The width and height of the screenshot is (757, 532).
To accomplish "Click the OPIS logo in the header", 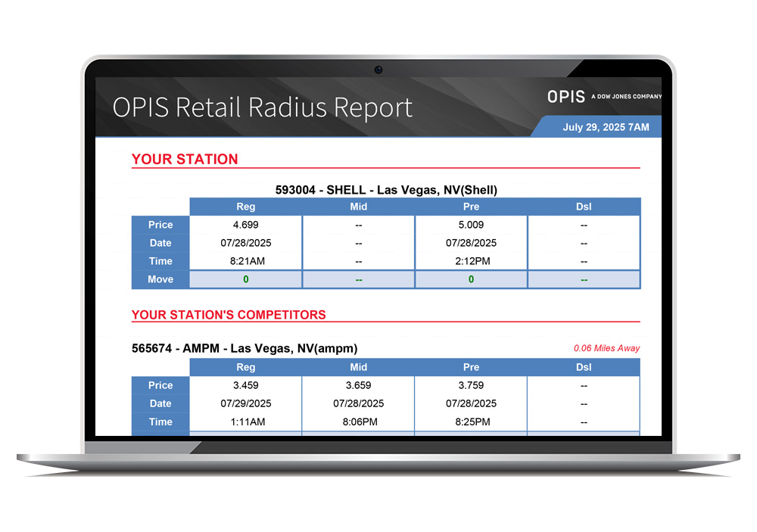I will pos(566,97).
